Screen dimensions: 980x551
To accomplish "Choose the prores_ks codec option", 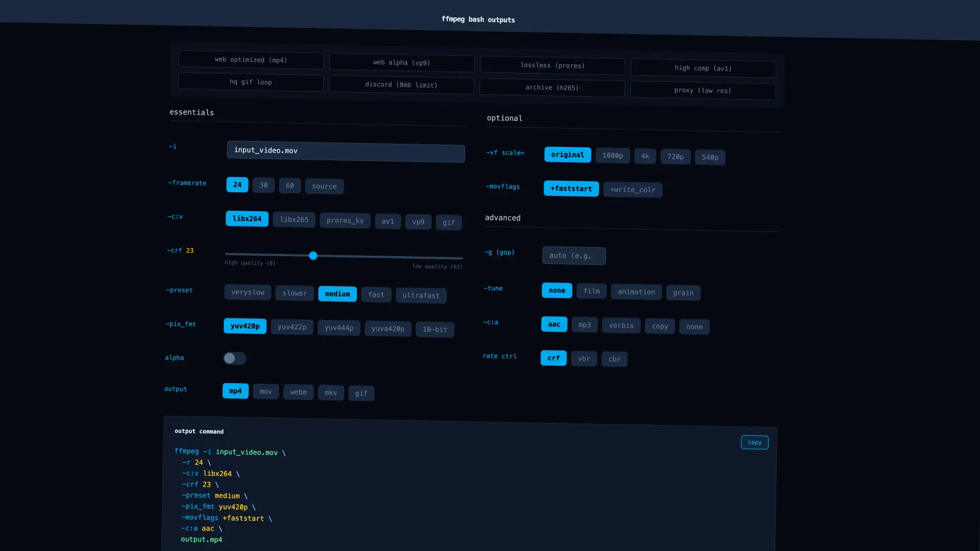I will [x=345, y=220].
